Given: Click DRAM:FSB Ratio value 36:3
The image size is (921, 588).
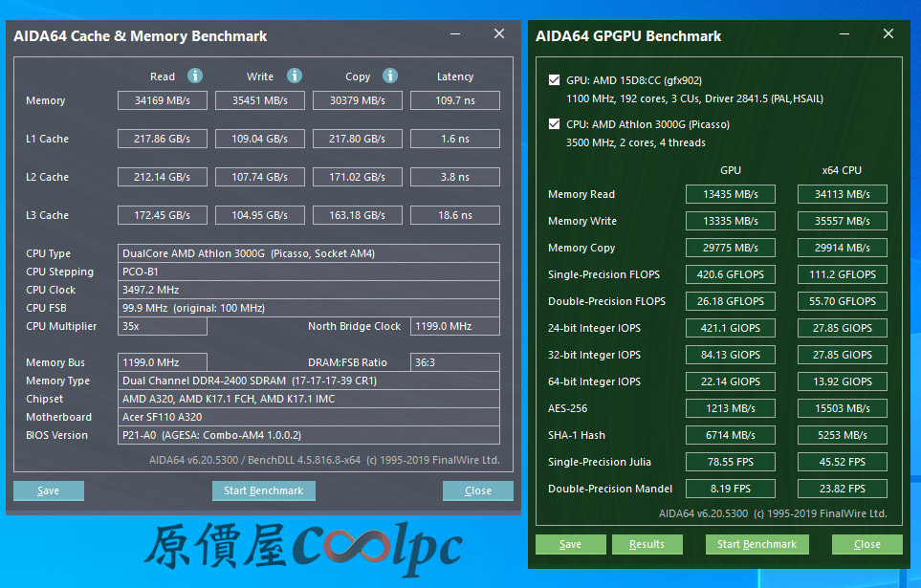Looking at the screenshot, I should [455, 362].
